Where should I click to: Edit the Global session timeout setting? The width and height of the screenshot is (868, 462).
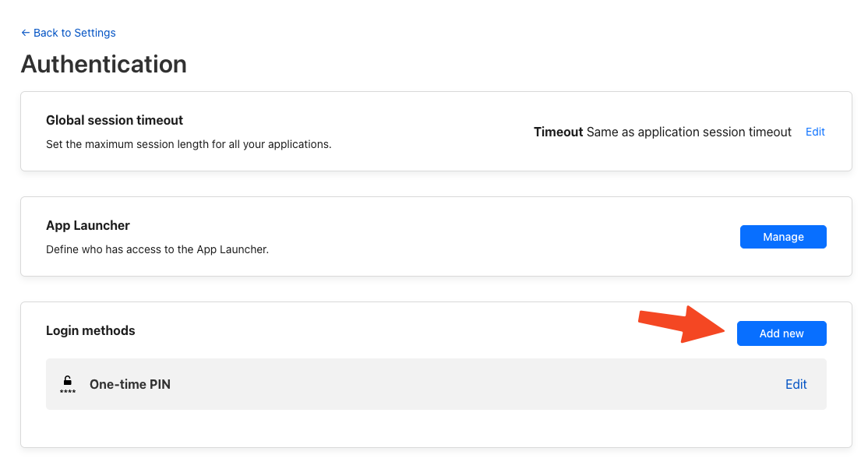point(815,132)
